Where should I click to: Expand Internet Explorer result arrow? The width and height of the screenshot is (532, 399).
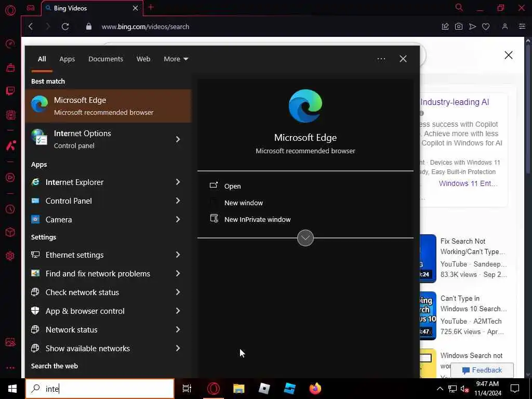(178, 182)
